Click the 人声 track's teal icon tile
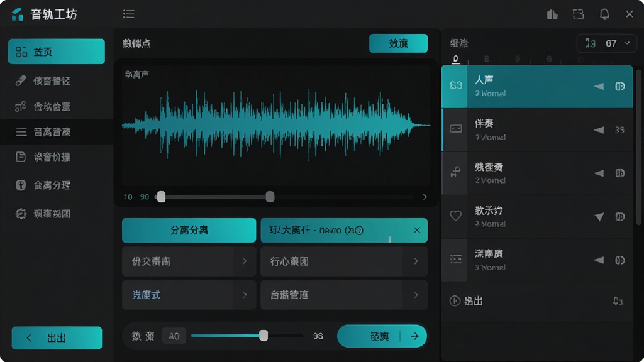The image size is (644, 362). coord(455,85)
